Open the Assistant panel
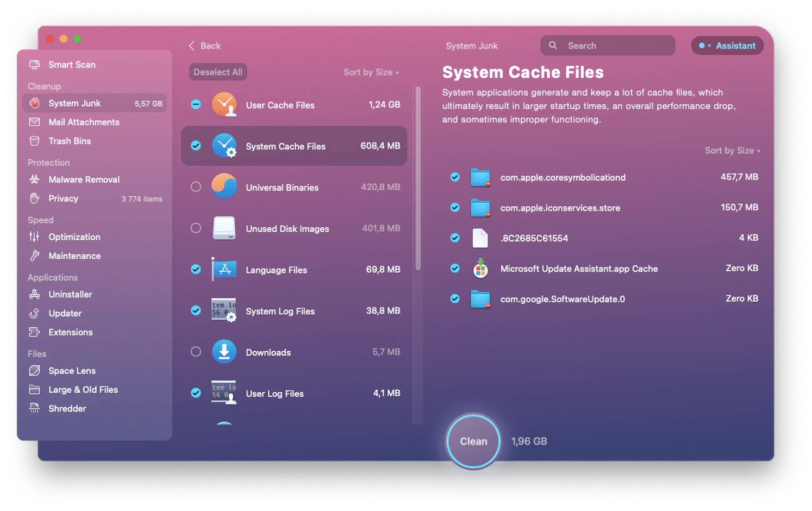 (x=727, y=46)
